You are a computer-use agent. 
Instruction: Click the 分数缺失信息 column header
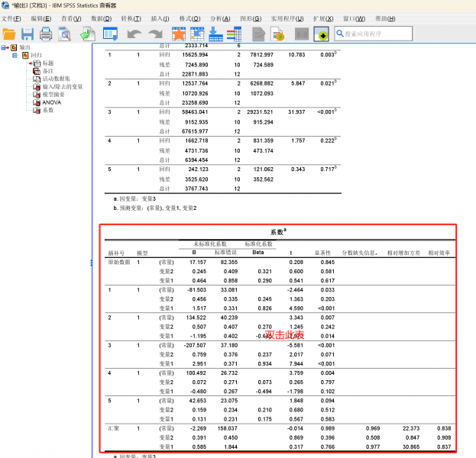click(359, 253)
